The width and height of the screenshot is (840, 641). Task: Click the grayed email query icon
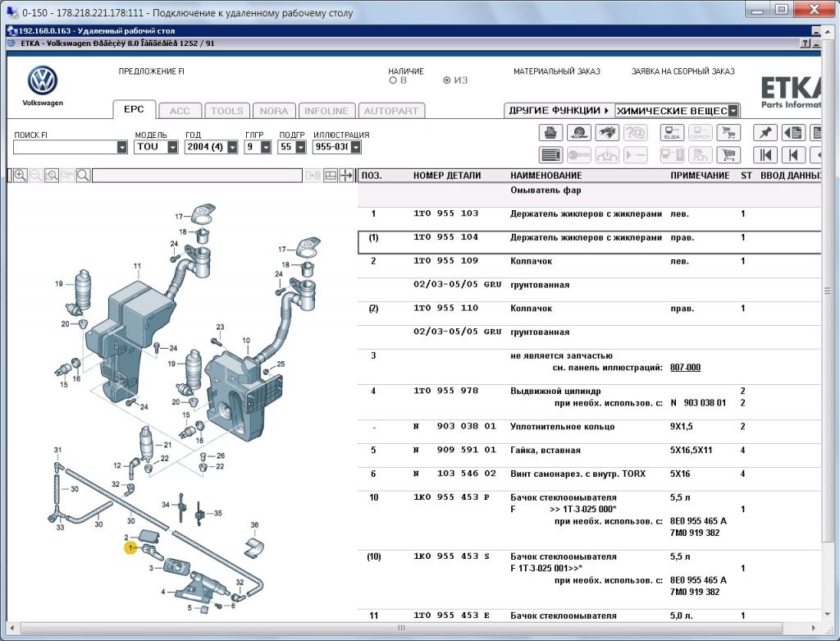636,132
